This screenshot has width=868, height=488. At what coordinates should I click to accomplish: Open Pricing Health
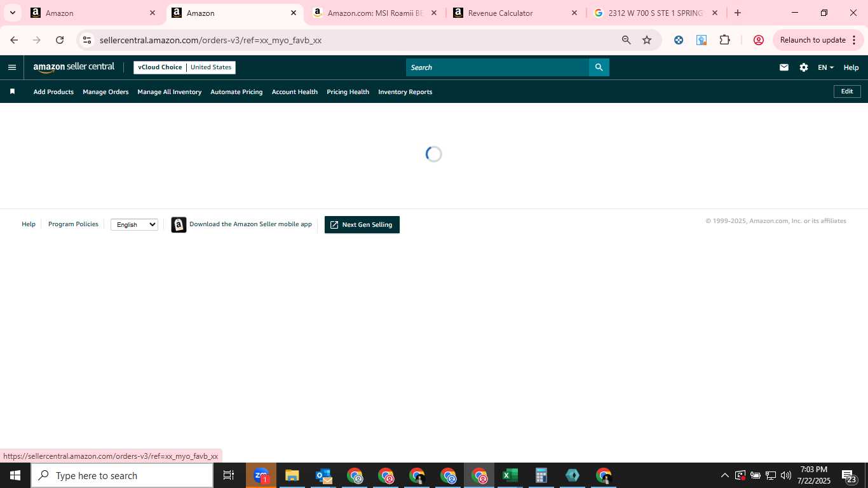348,91
